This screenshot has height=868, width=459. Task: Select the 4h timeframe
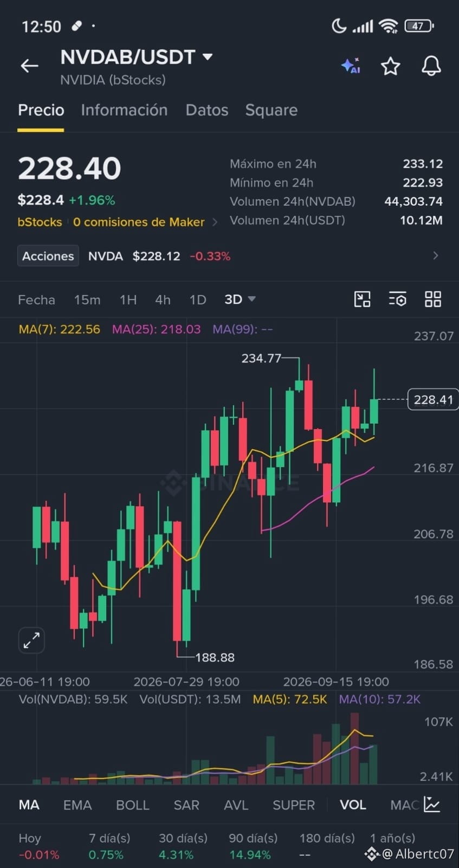[163, 299]
